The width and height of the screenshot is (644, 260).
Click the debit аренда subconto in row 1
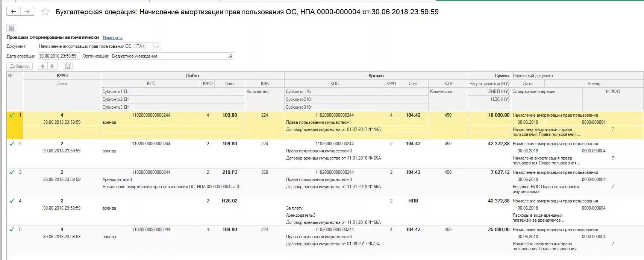coord(109,122)
